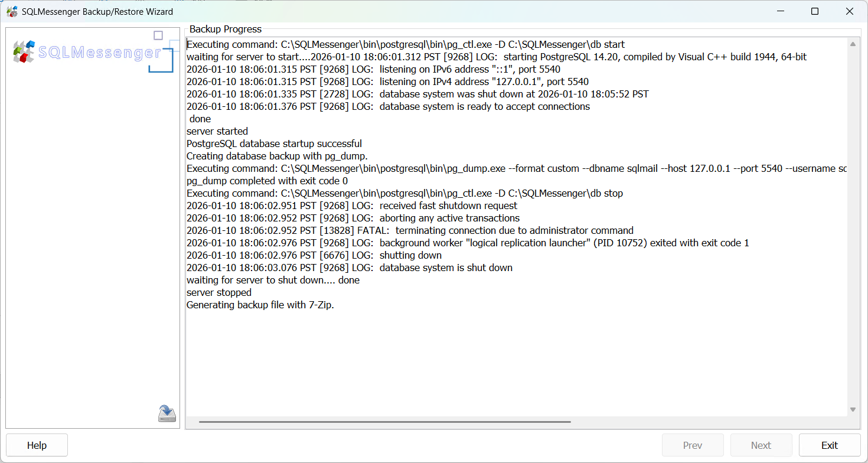Screen dimensions: 868x463
Task: Click the Backup Progress heading label
Action: tap(225, 29)
